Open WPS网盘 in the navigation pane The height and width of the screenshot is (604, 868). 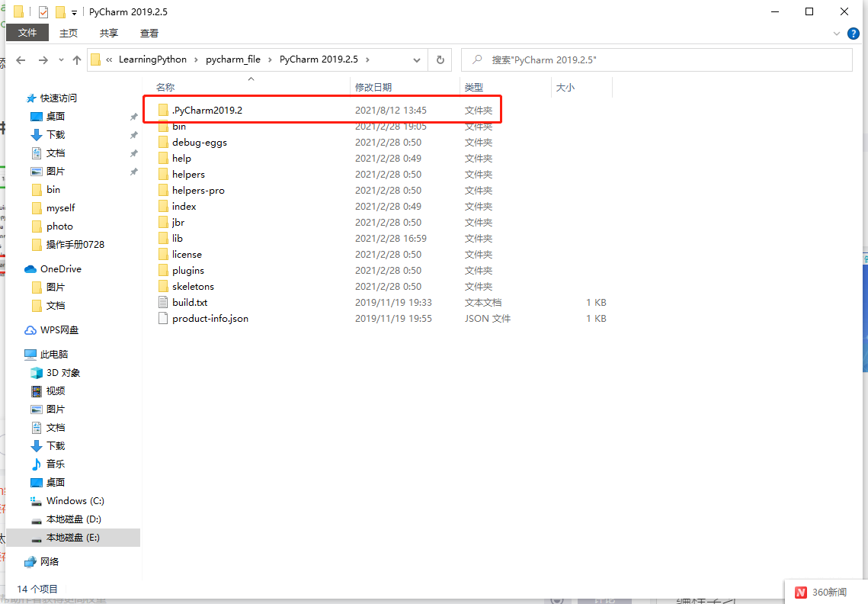59,329
